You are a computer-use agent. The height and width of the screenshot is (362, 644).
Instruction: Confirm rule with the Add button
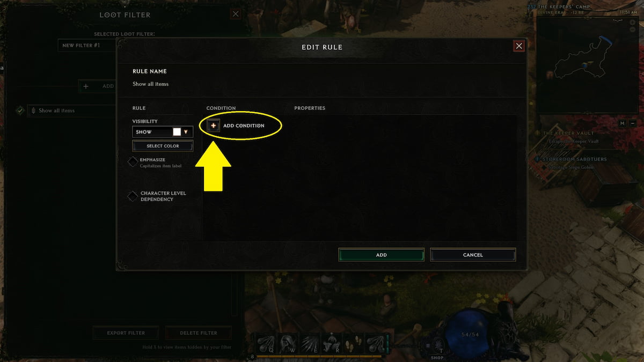[381, 255]
